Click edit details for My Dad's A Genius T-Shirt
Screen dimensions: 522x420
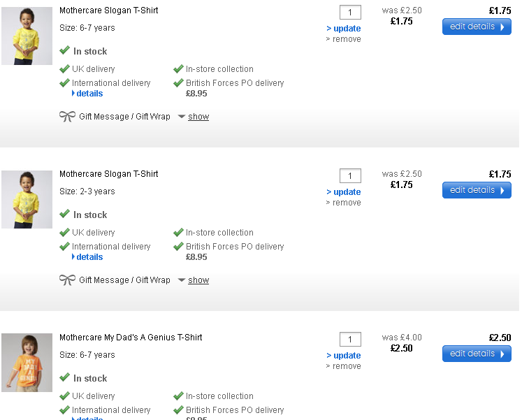point(477,354)
